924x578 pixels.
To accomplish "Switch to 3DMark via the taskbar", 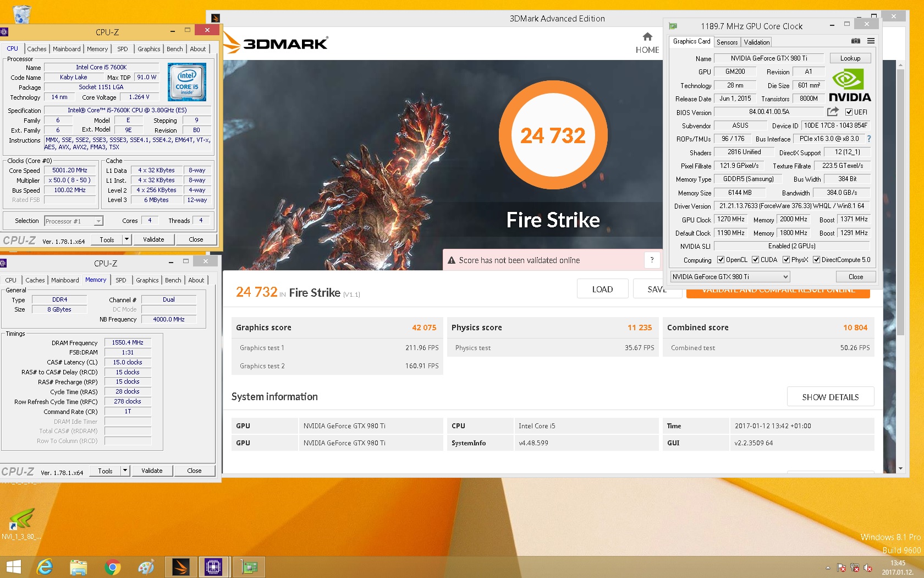I will point(180,567).
